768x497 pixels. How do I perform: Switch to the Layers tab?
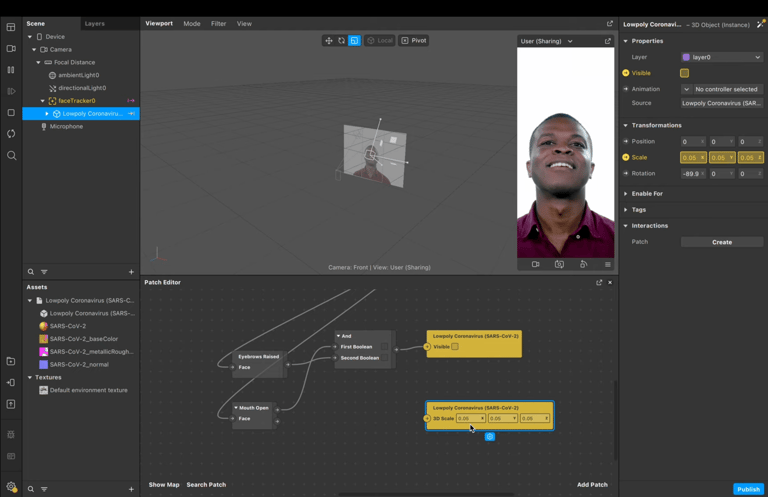pos(95,24)
